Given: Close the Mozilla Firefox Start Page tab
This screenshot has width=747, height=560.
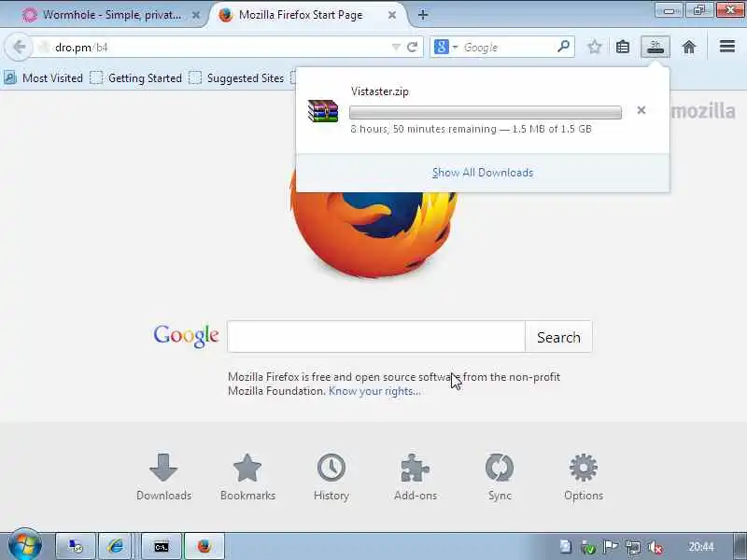Looking at the screenshot, I should [x=391, y=15].
